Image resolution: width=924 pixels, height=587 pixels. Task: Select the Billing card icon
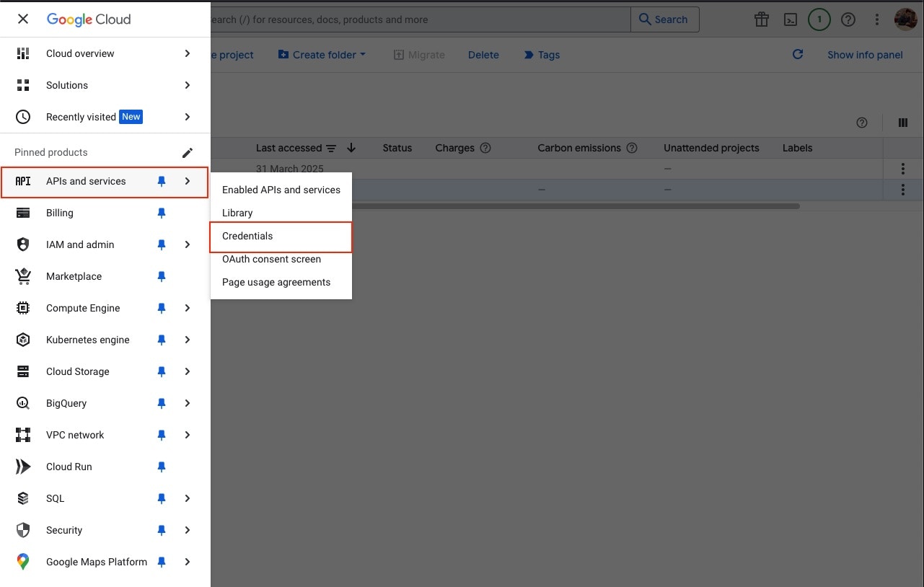(23, 213)
